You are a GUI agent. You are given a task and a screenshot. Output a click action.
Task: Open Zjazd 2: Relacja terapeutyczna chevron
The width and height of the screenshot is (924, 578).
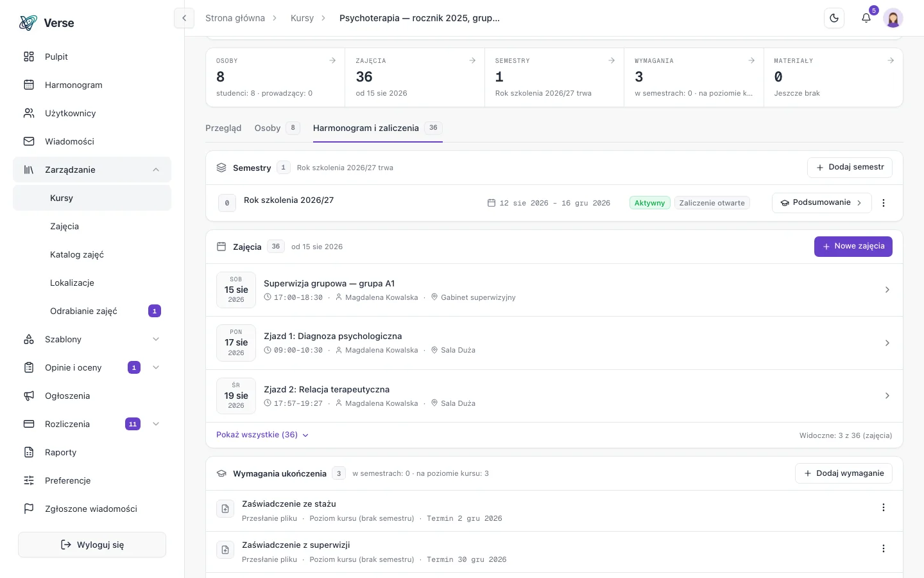(x=887, y=396)
